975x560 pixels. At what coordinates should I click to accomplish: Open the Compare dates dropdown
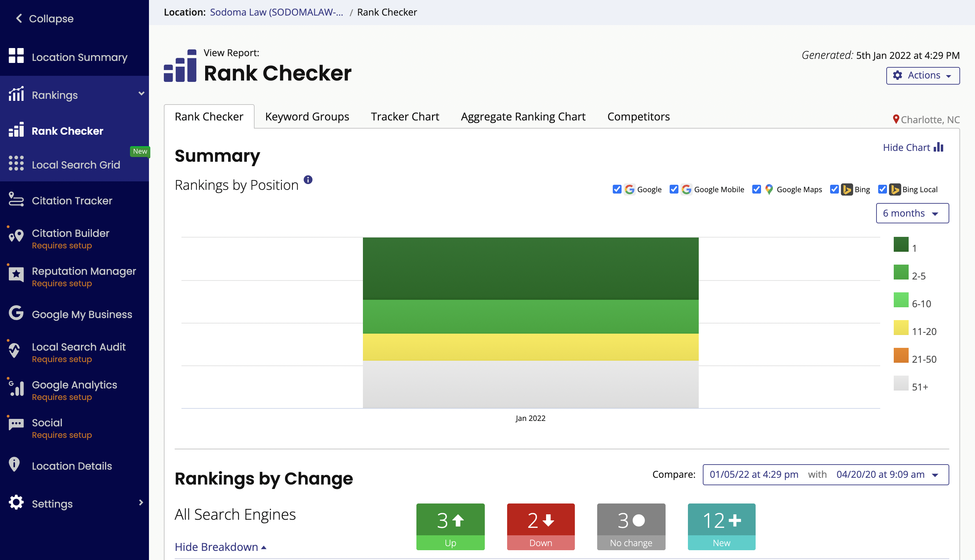(826, 475)
